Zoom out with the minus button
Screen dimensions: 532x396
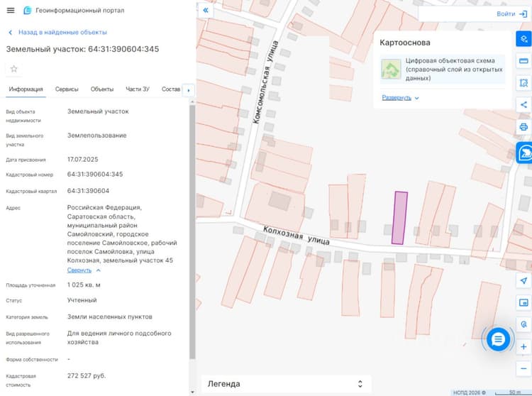pyautogui.click(x=523, y=368)
